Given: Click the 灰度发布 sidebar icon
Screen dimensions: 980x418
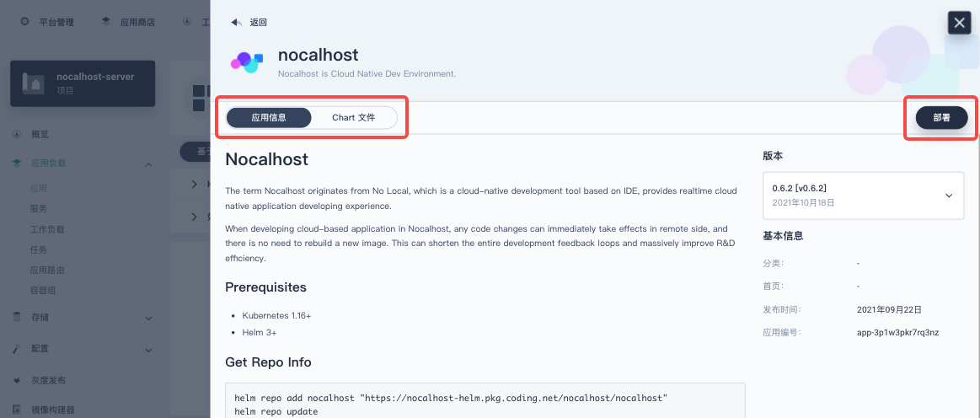Looking at the screenshot, I should pos(18,381).
